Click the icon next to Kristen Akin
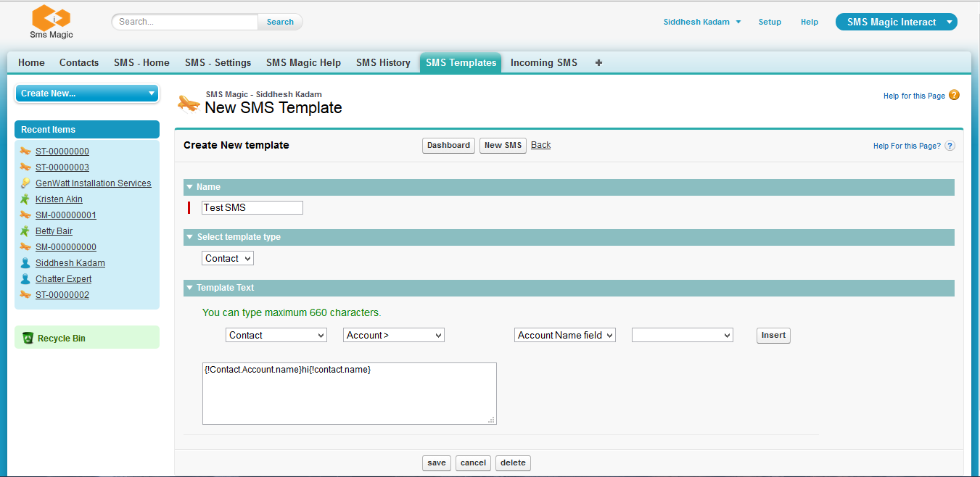Image resolution: width=980 pixels, height=477 pixels. [25, 199]
